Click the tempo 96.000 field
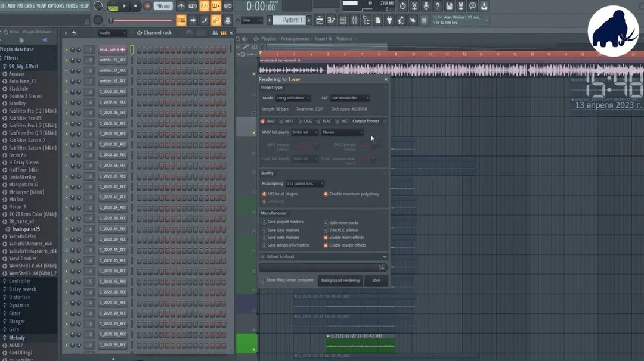 coord(163,6)
